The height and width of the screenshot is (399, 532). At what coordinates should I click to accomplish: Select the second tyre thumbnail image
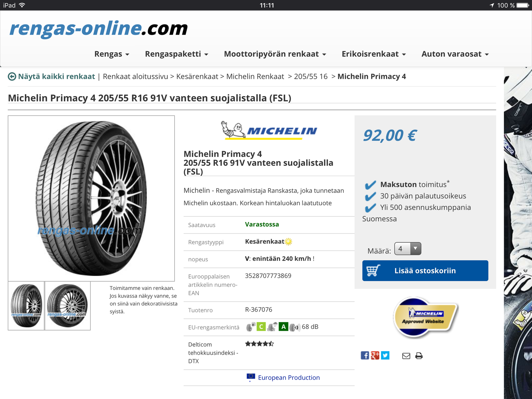coord(67,306)
